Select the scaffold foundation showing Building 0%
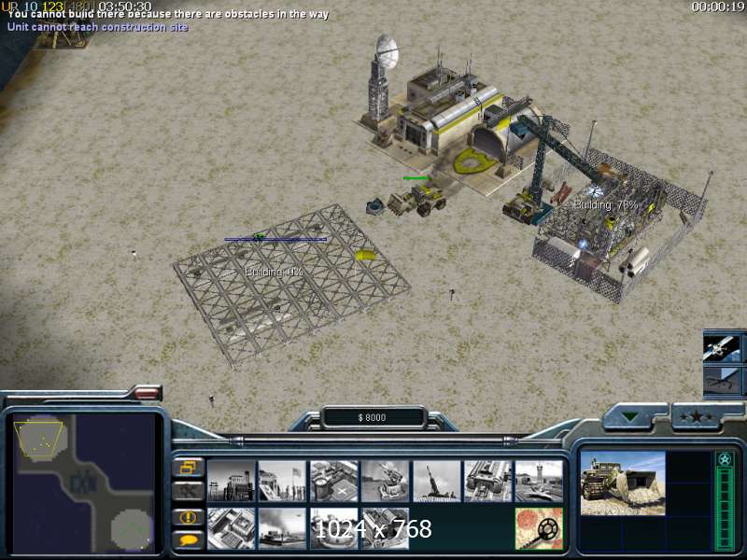The height and width of the screenshot is (560, 747). [290, 284]
